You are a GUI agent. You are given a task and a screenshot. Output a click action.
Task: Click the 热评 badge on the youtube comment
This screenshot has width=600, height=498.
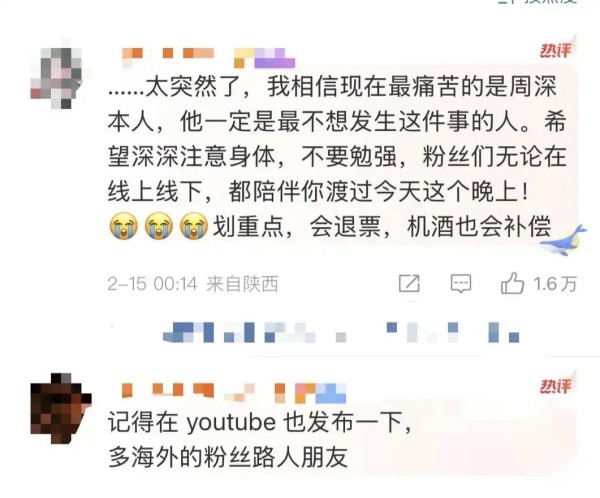(555, 386)
